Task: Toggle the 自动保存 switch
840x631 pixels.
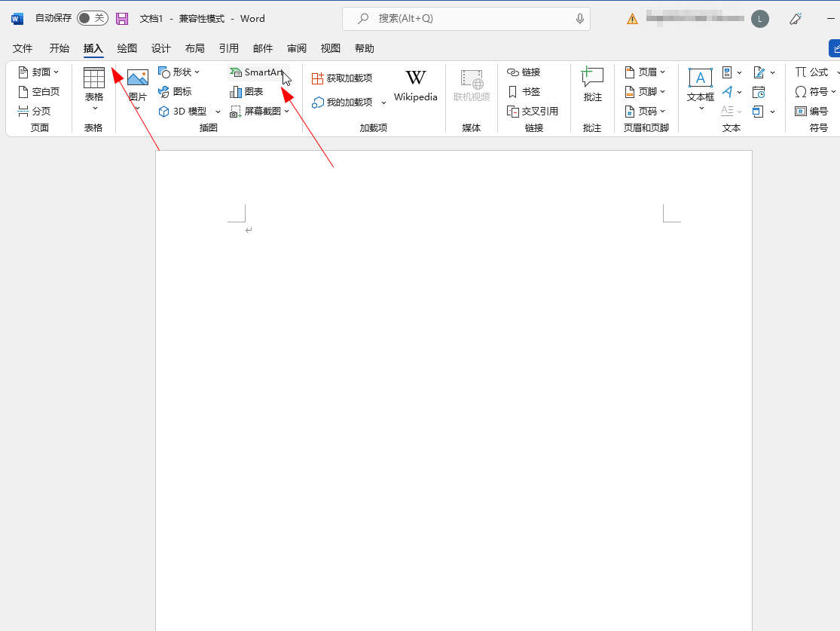Action: click(x=92, y=18)
